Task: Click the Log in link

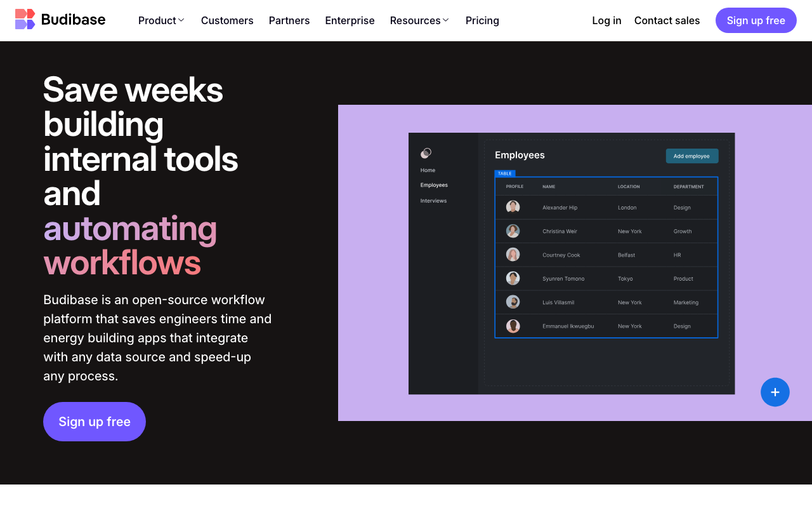Action: coord(606,20)
